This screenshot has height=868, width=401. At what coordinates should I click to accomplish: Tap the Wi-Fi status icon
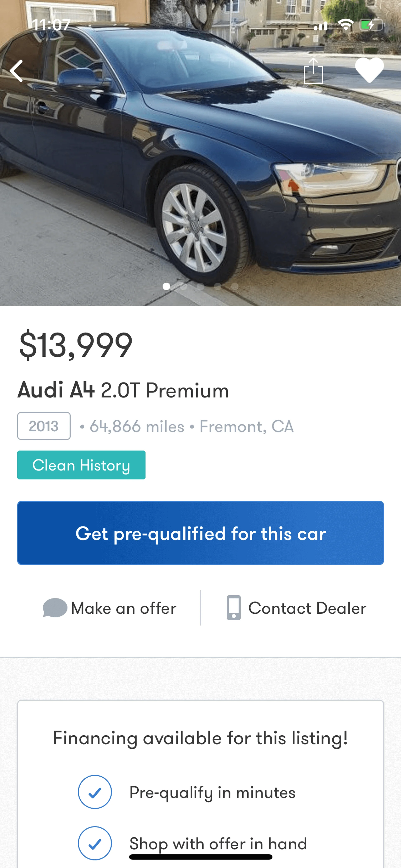pyautogui.click(x=345, y=25)
